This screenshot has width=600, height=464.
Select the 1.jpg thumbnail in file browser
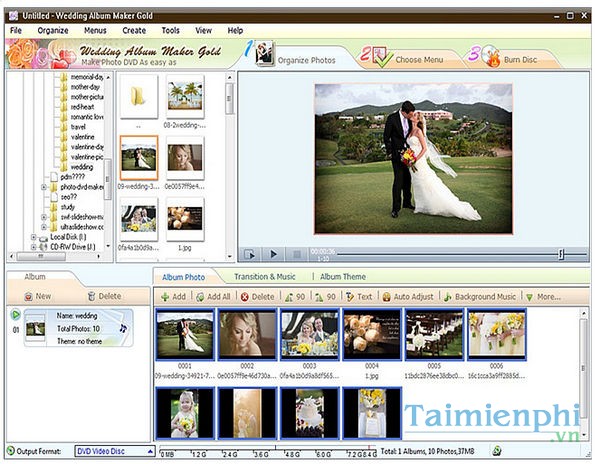click(x=185, y=219)
